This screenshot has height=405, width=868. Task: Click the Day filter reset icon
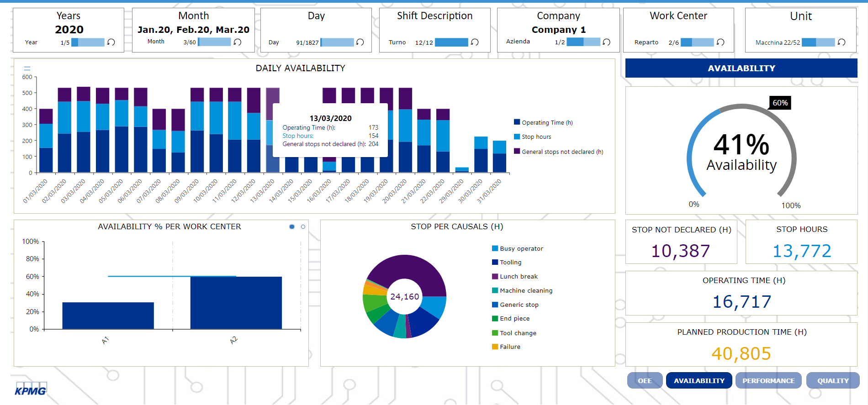pyautogui.click(x=360, y=42)
